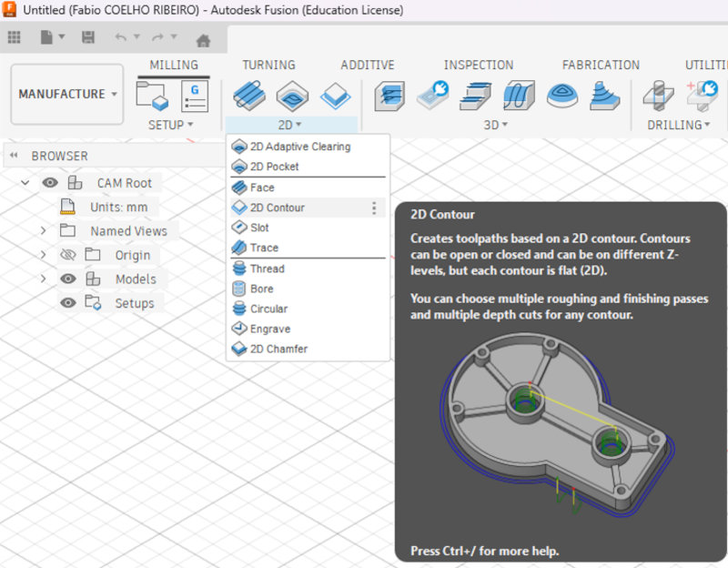Screen dimensions: 728x568
Task: Select 3D Parallel toolbar icon
Action: point(519,96)
